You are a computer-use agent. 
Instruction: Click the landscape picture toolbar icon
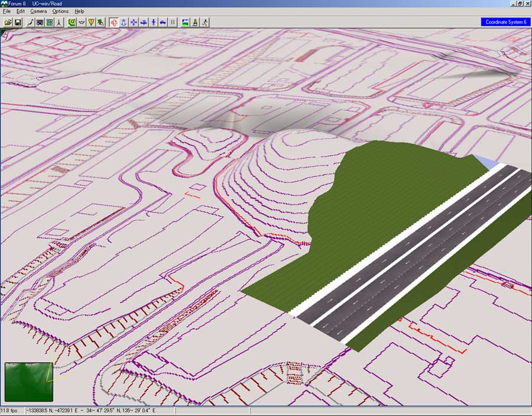pos(186,22)
